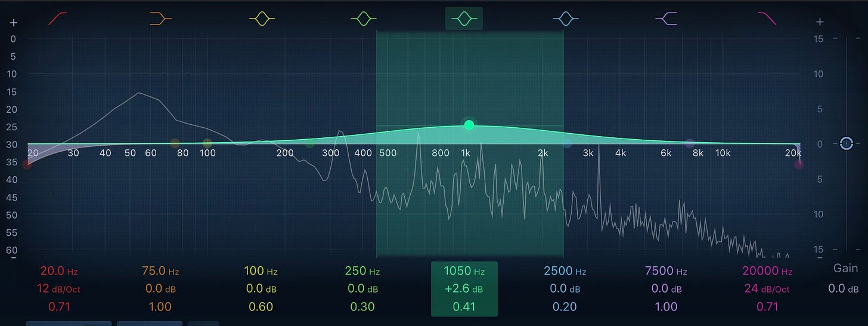Toggle the red high-pass filter band icon
This screenshot has height=326, width=868.
click(x=57, y=19)
